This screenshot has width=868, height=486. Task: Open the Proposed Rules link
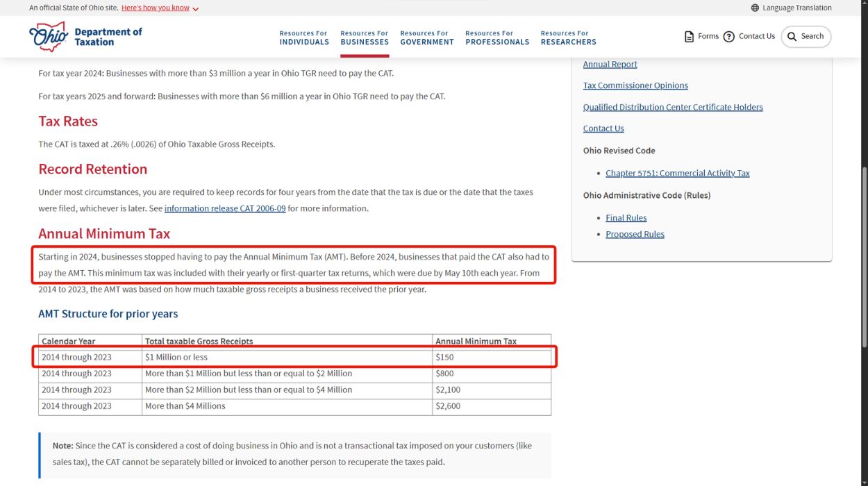tap(635, 235)
